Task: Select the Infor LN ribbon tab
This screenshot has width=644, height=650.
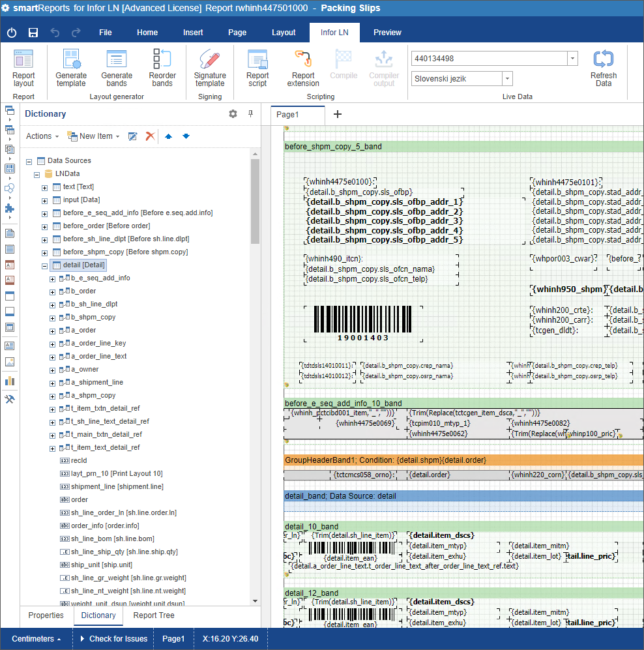Action: (334, 33)
